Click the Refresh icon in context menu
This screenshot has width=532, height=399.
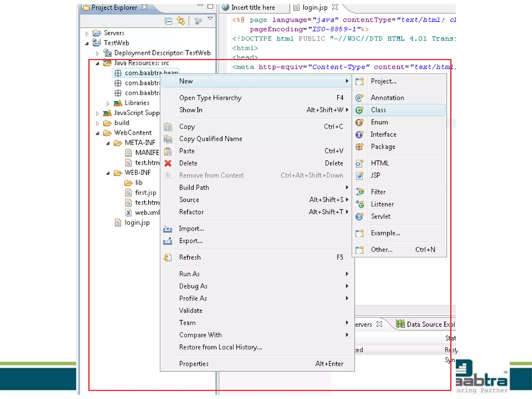(168, 257)
